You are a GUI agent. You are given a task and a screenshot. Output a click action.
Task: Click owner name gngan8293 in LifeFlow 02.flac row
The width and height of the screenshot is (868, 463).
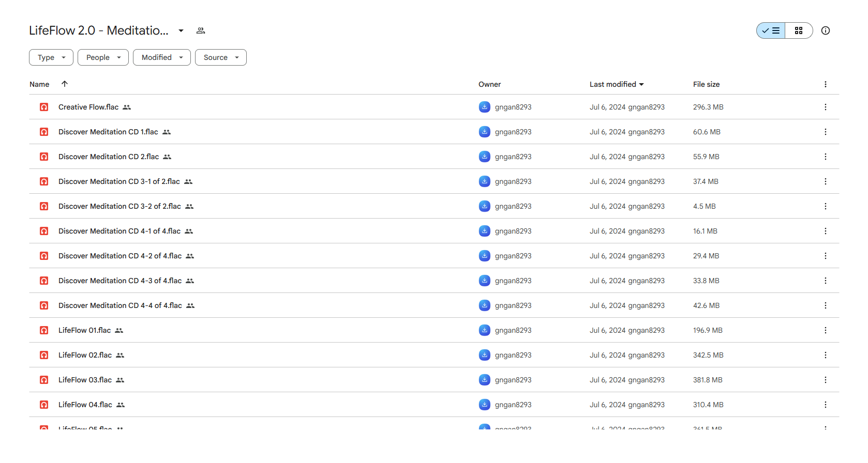(513, 355)
